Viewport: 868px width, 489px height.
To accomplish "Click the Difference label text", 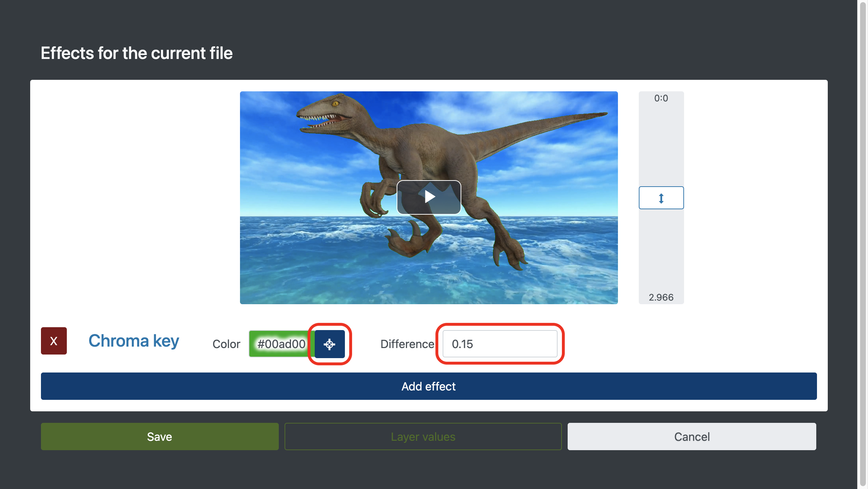I will 407,344.
